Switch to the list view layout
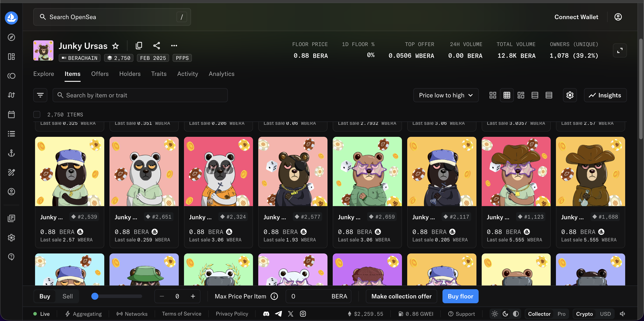 535,95
